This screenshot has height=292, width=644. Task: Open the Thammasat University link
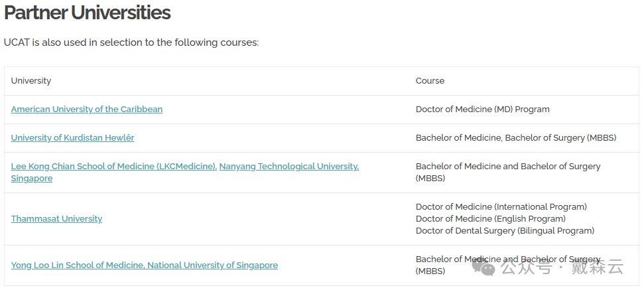tap(56, 219)
